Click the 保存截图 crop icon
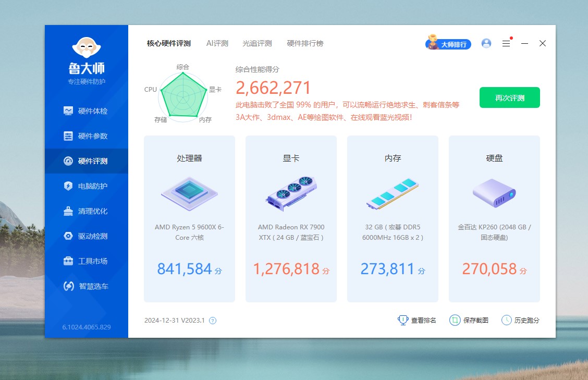The height and width of the screenshot is (380, 588). pyautogui.click(x=455, y=320)
